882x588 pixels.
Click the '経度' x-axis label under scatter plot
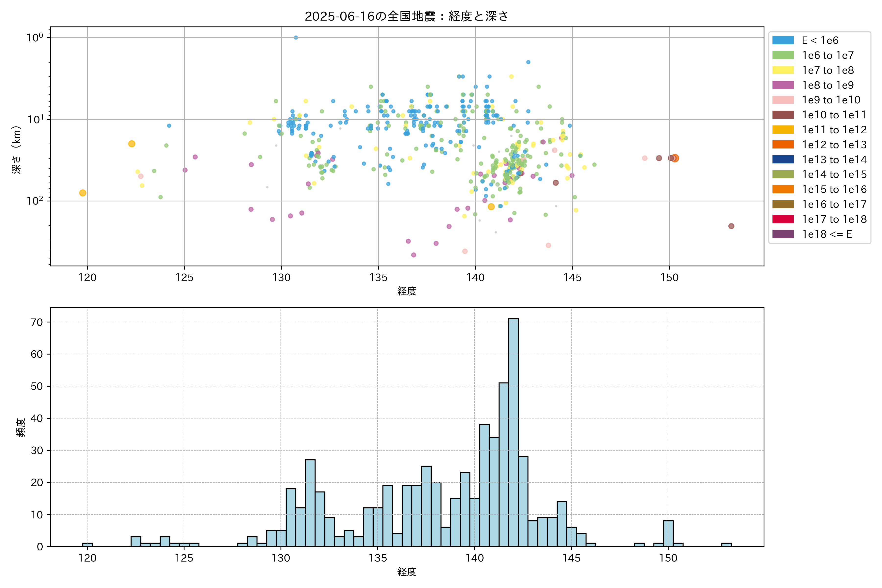tap(406, 291)
